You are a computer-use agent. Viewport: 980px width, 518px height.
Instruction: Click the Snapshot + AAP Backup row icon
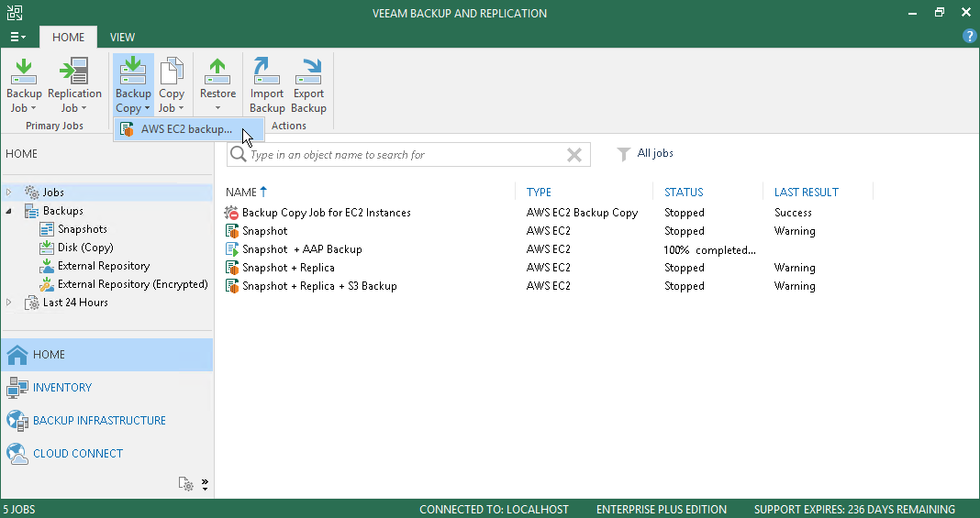coord(232,249)
